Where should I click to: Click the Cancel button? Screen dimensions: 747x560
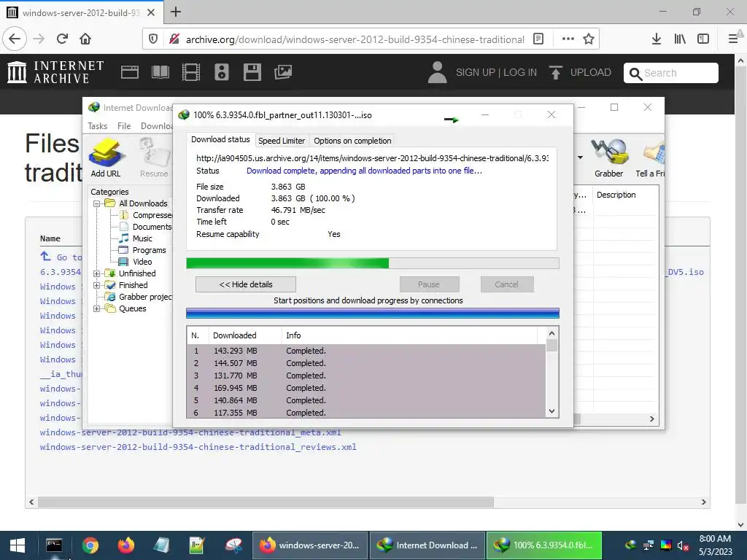click(506, 284)
